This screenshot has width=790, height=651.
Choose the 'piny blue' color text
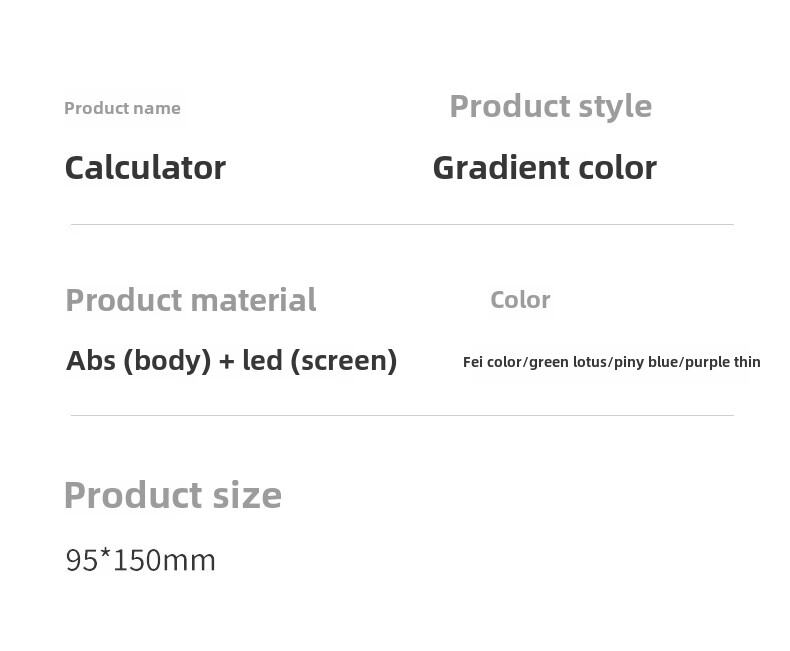point(646,362)
